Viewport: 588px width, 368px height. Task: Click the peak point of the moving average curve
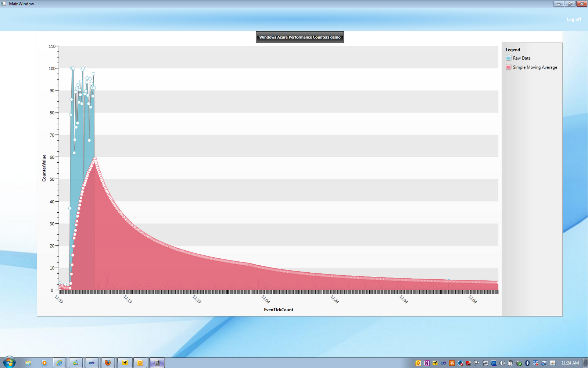point(95,159)
